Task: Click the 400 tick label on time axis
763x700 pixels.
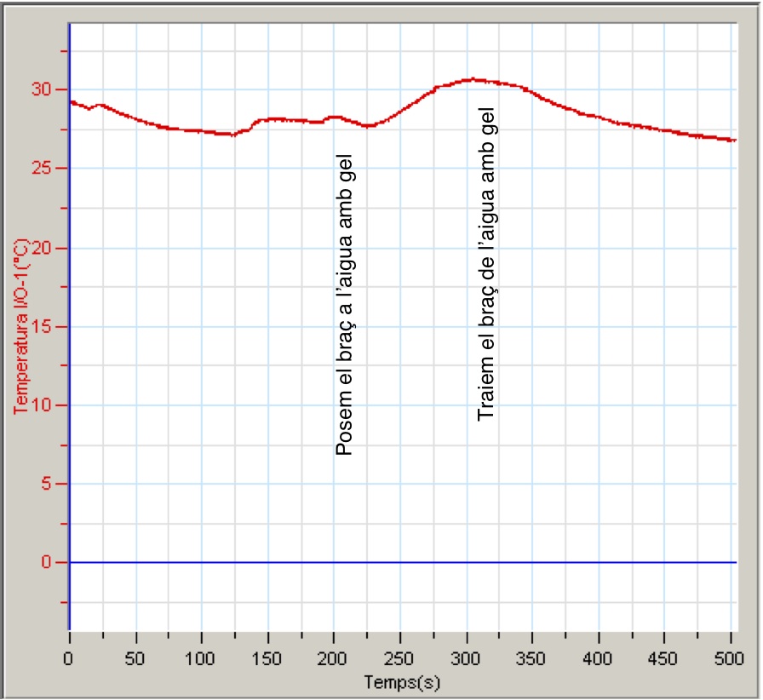Action: 599,659
